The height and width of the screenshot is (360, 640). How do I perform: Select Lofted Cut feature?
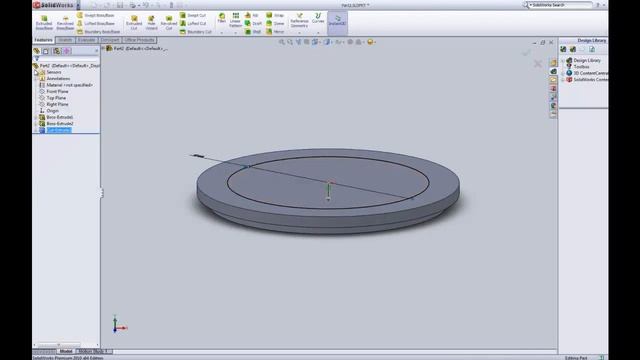click(x=193, y=23)
